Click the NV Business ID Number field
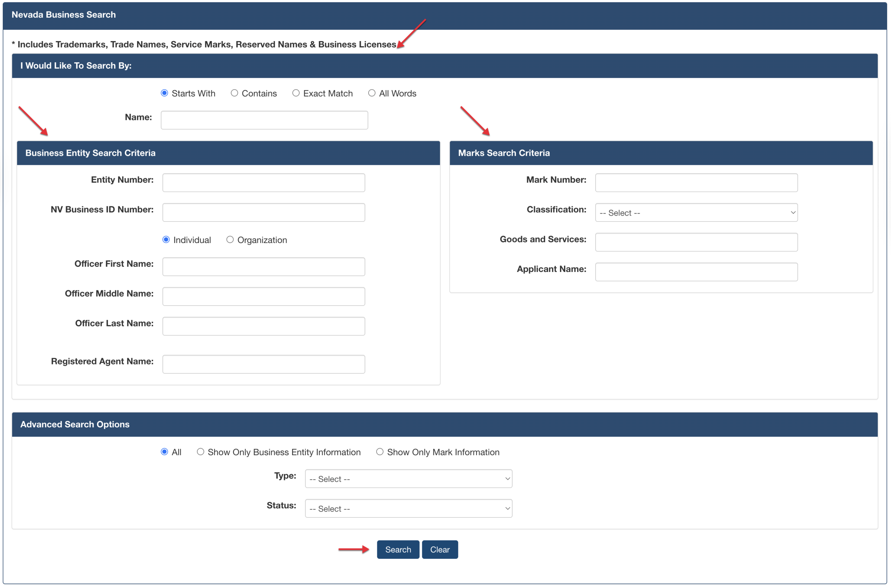The width and height of the screenshot is (891, 588). (263, 212)
